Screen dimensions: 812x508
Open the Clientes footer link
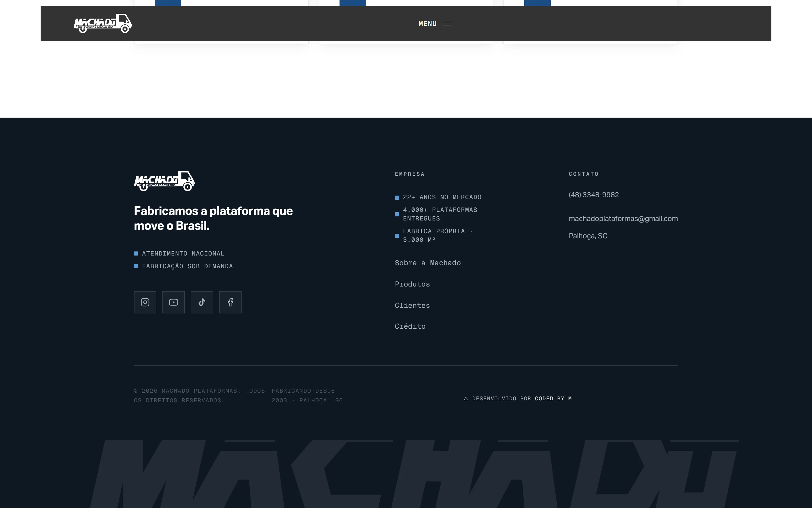point(412,305)
